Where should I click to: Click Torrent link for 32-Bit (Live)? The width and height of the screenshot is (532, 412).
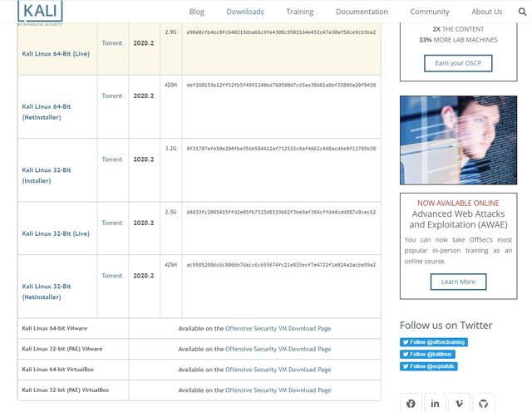coord(111,223)
